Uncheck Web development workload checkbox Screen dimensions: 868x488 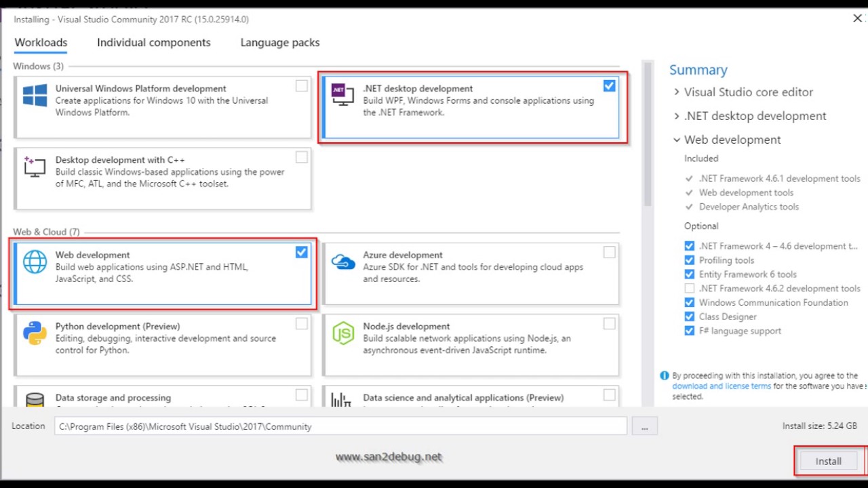coord(301,252)
